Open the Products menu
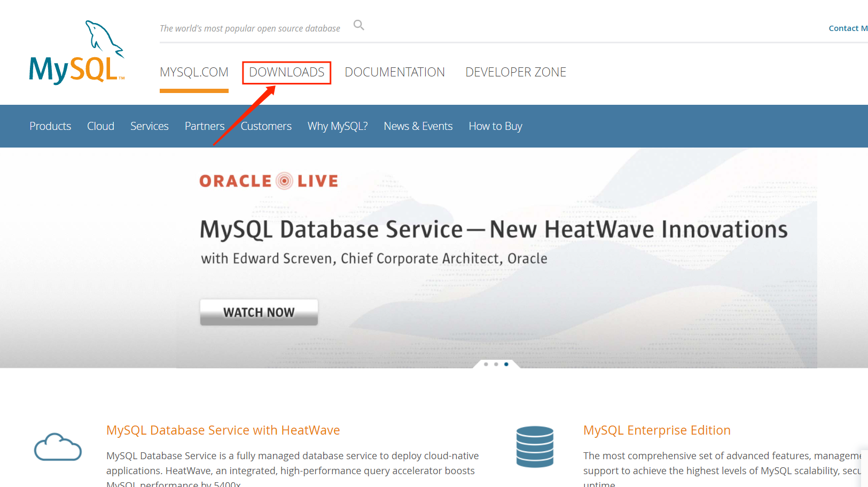 coord(50,126)
